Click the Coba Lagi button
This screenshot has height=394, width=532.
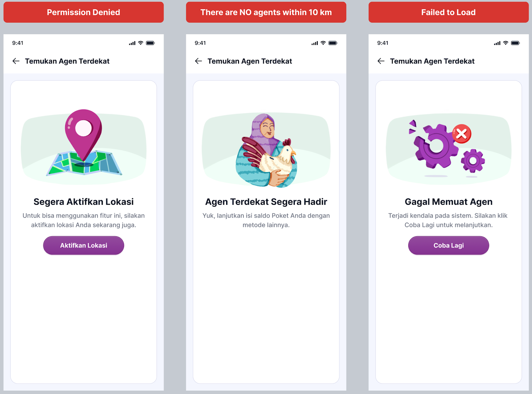point(449,245)
